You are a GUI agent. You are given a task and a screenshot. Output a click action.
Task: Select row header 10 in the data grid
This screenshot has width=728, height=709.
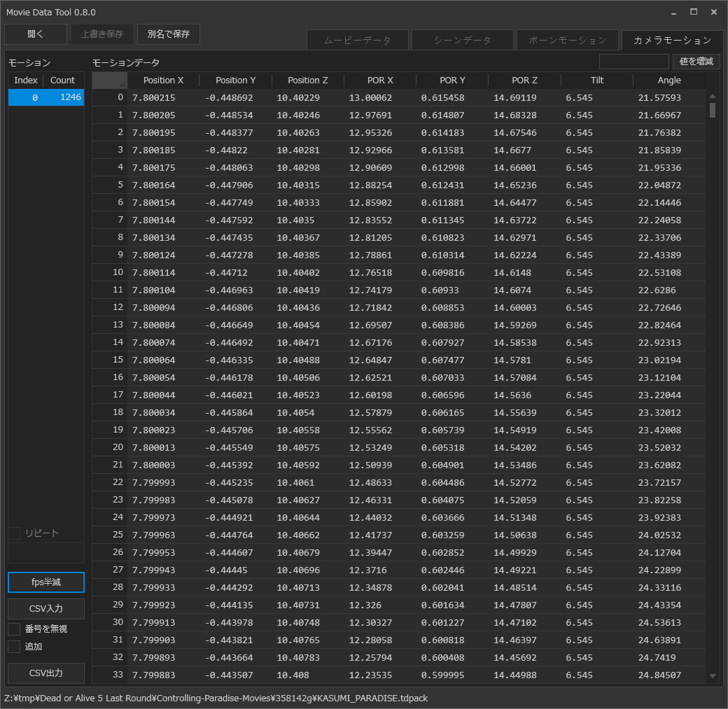point(110,273)
